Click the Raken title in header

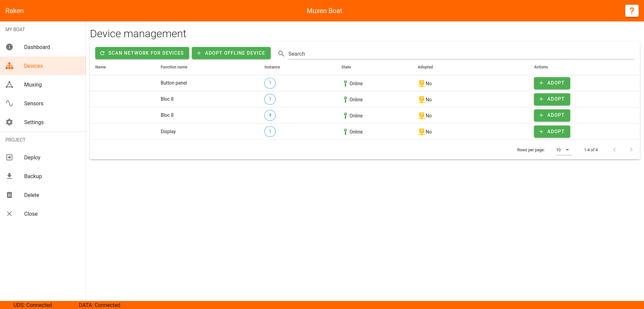click(14, 11)
